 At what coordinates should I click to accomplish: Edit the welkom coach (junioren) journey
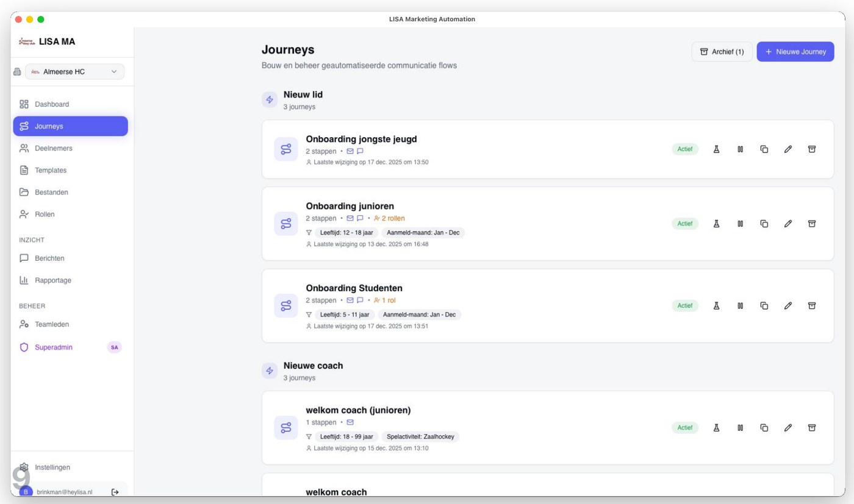[x=788, y=428]
